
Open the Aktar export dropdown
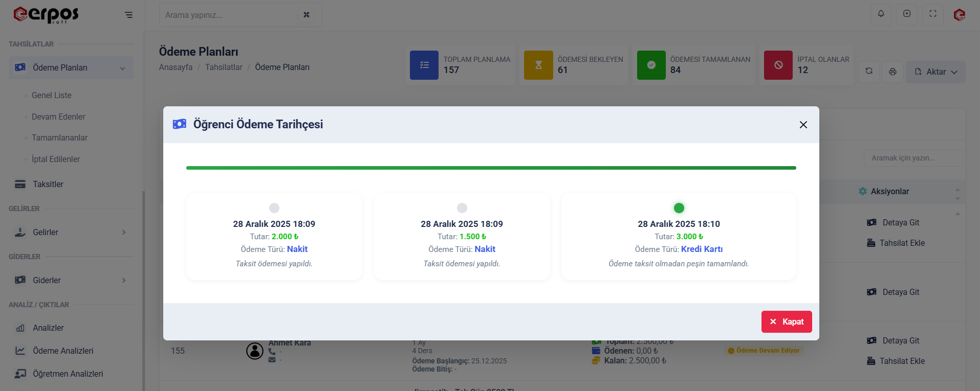(935, 72)
